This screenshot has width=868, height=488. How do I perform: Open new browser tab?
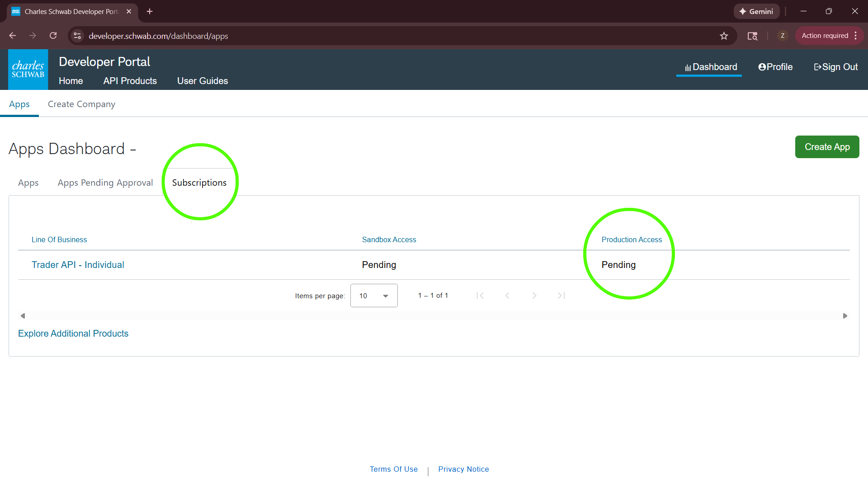pyautogui.click(x=150, y=11)
